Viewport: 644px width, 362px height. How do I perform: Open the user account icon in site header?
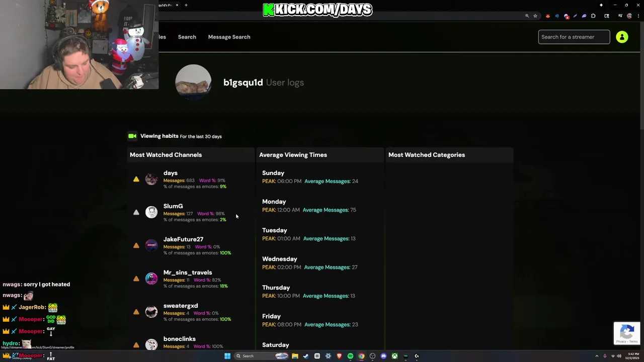(x=622, y=37)
